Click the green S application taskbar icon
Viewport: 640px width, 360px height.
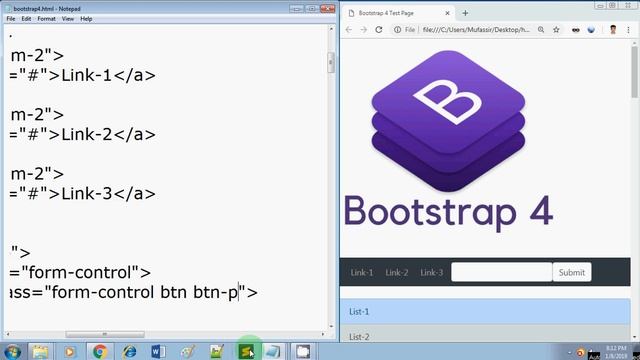point(246,351)
